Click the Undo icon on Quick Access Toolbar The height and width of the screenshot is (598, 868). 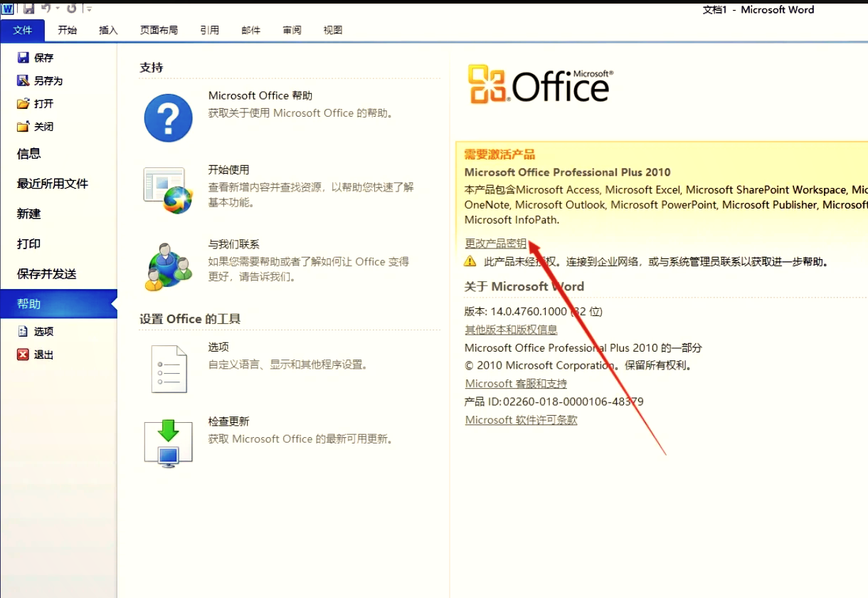pyautogui.click(x=47, y=7)
